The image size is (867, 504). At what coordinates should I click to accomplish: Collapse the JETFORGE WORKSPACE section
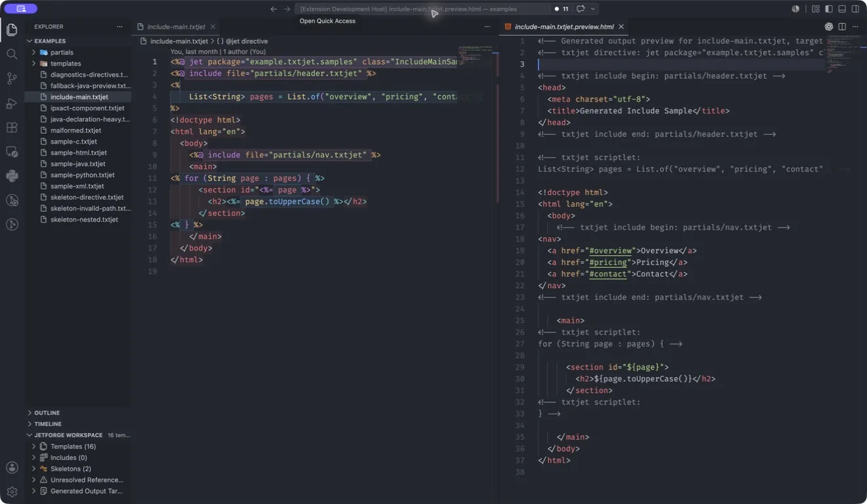point(30,435)
